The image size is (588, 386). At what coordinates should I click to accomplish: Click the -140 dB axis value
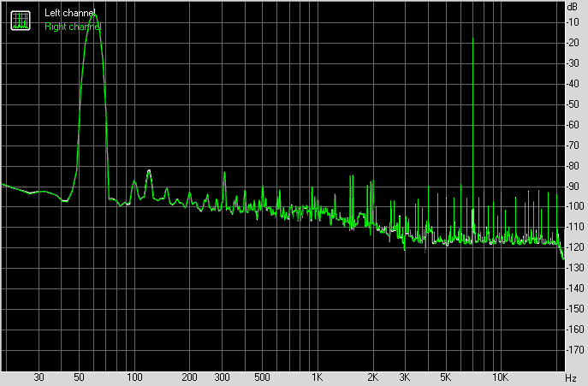click(x=575, y=288)
